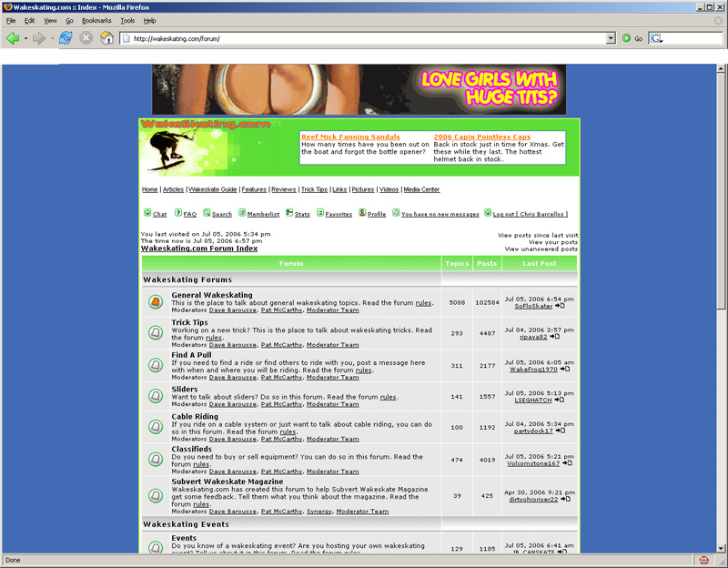Click the General Wakeskating new-posts folder icon
Viewport: 728px width, 568px height.
(x=155, y=301)
